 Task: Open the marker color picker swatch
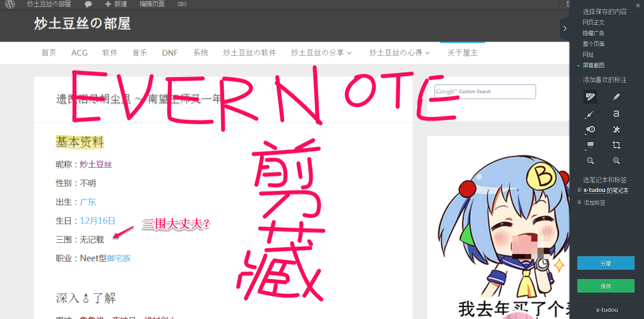[590, 145]
